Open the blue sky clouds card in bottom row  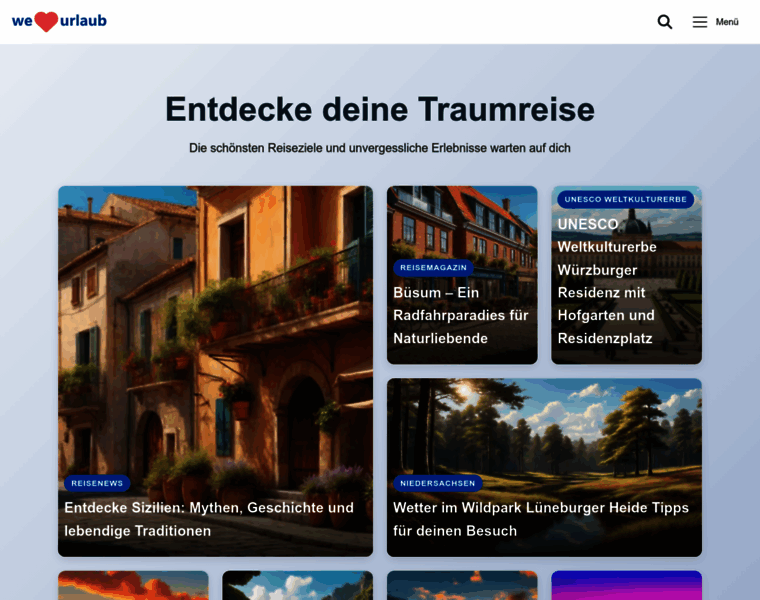[297, 585]
